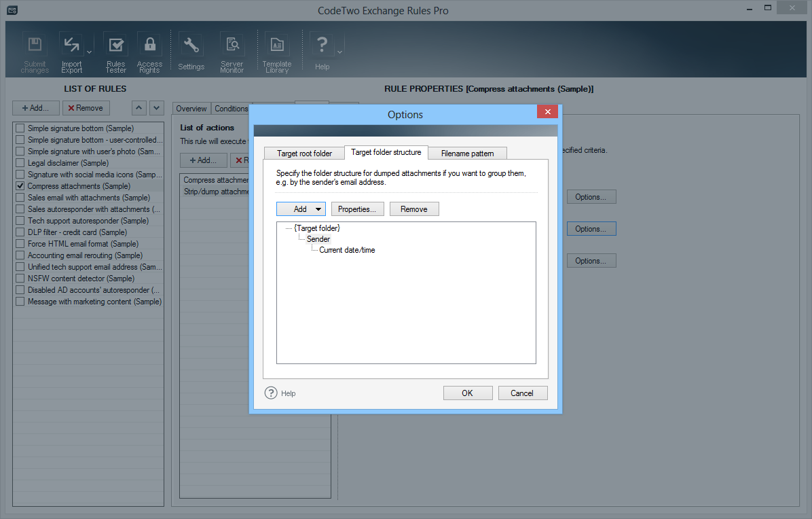Screen dimensions: 812x519
Task: Expand the Add dropdown in Options dialog
Action: (318, 209)
